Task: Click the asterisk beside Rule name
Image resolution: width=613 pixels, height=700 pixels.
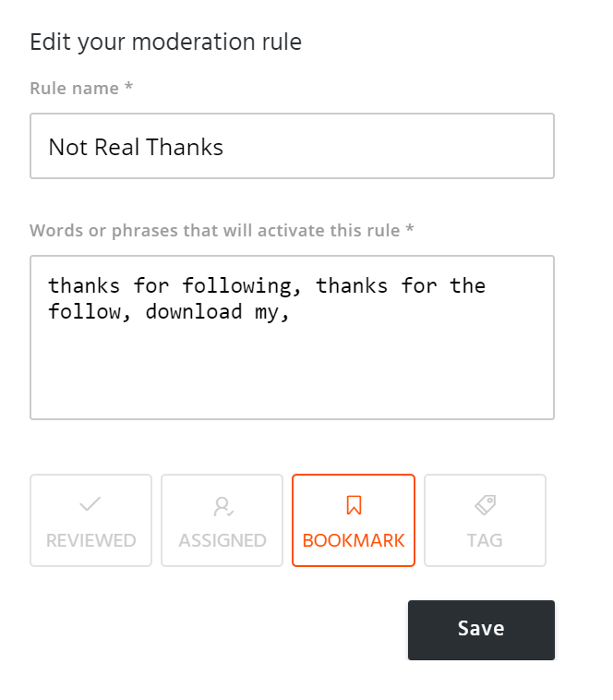Action: tap(128, 88)
